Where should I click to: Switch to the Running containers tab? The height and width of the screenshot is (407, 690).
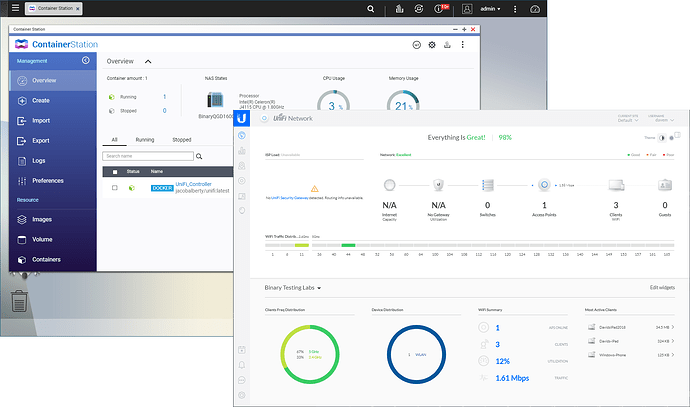(x=145, y=139)
